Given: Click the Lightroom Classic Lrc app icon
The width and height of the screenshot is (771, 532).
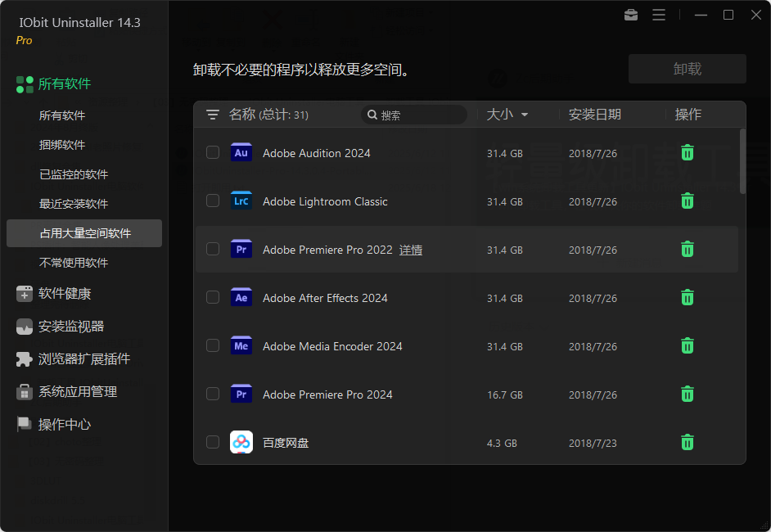Looking at the screenshot, I should tap(241, 201).
